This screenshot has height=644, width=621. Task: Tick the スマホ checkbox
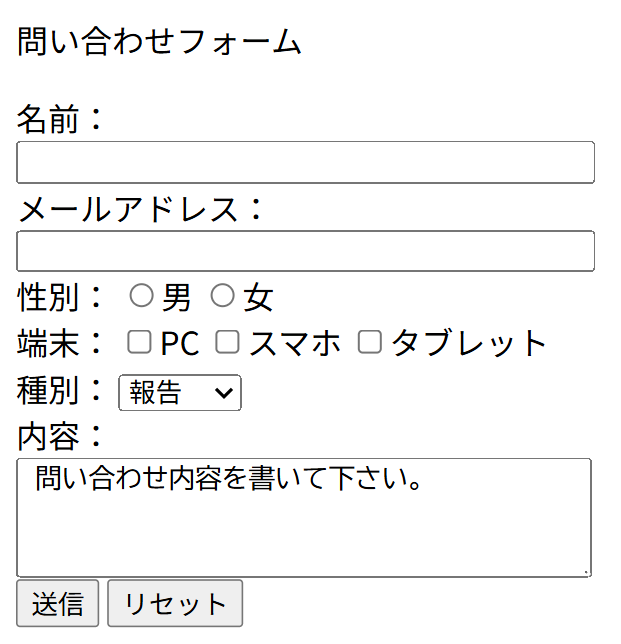pos(228,342)
